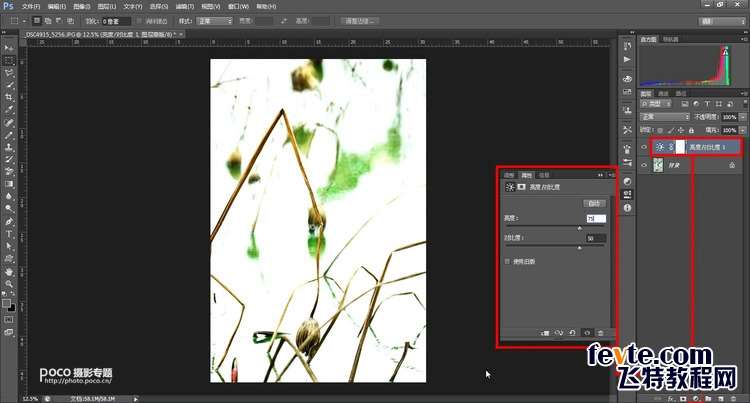This screenshot has width=750, height=403.
Task: Select the Quick Selection tool
Action: pyautogui.click(x=9, y=85)
